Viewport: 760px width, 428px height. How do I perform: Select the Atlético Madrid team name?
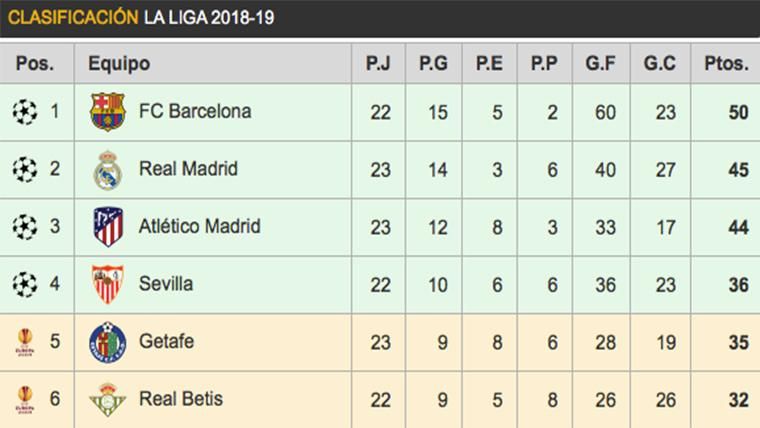(200, 226)
